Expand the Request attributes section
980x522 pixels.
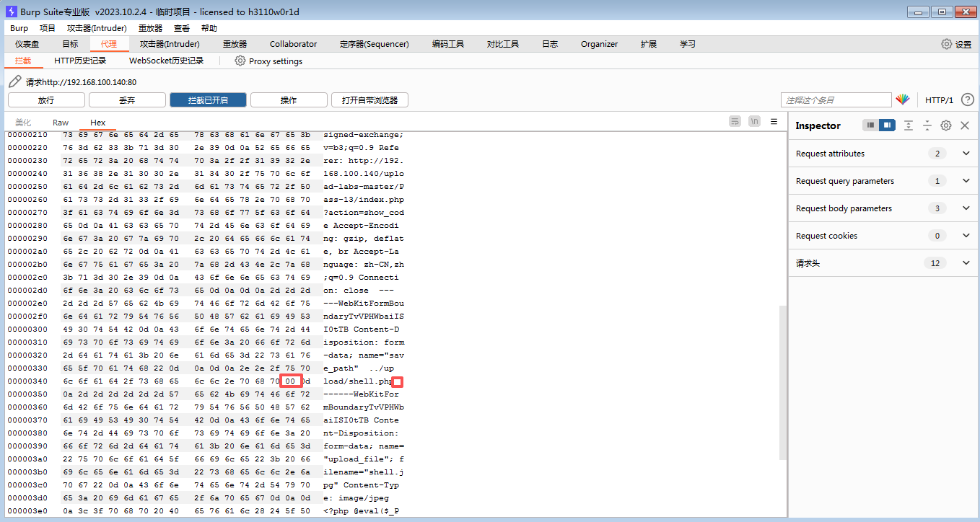[966, 154]
